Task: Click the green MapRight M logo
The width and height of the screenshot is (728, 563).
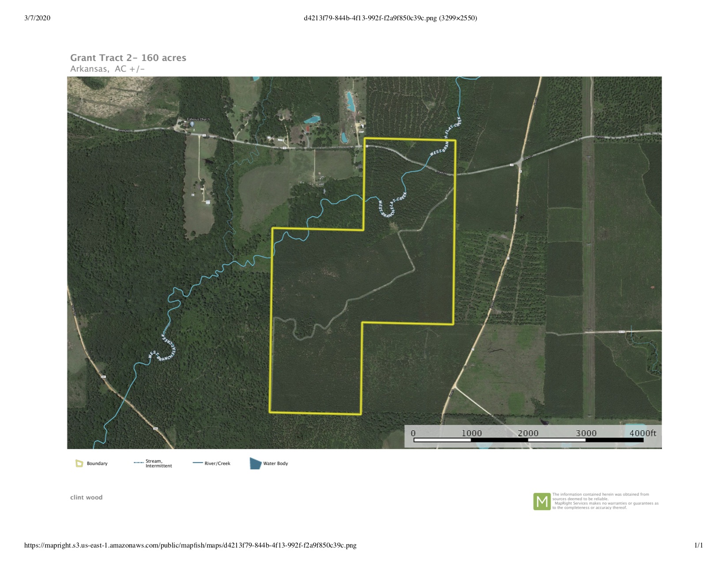Action: [542, 502]
